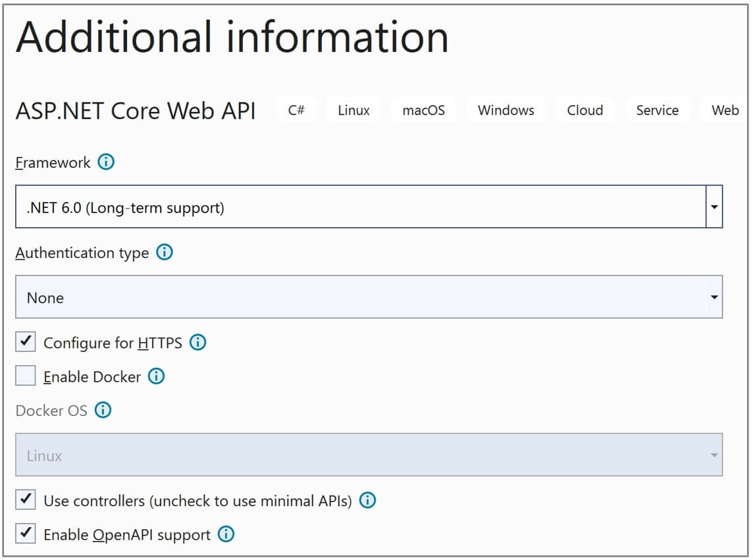753x560 pixels.
Task: Click the Authentication type label
Action: [x=82, y=253]
